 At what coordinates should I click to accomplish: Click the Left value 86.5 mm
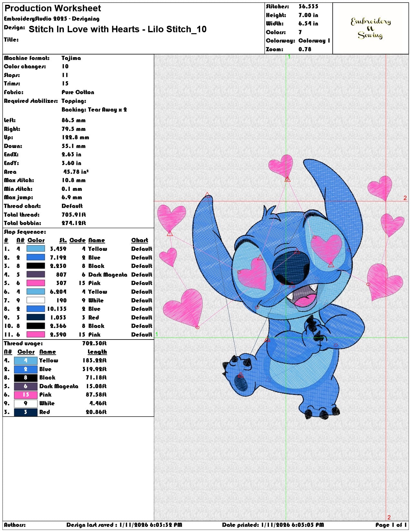(x=73, y=120)
